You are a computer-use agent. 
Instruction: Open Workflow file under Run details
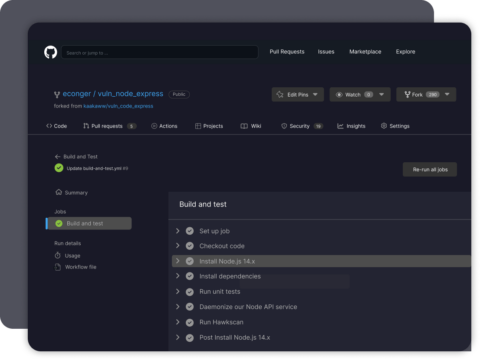[76, 267]
